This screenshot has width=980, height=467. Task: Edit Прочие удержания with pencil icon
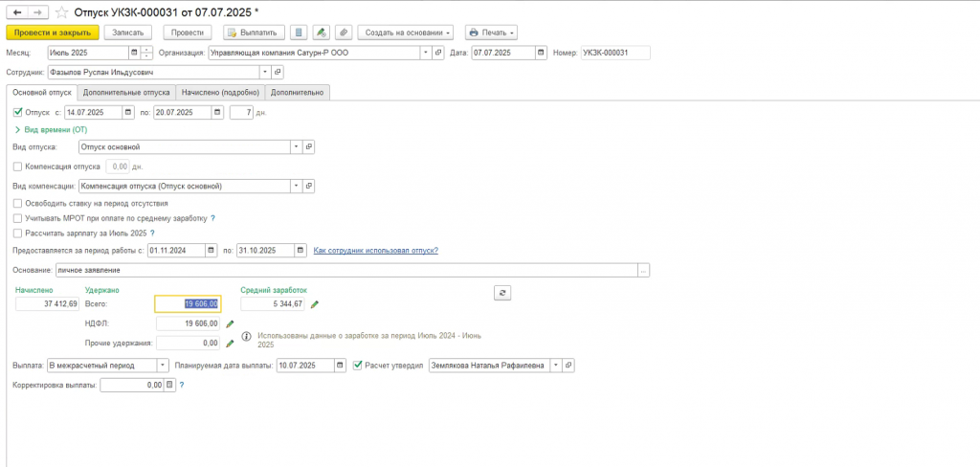(x=230, y=343)
